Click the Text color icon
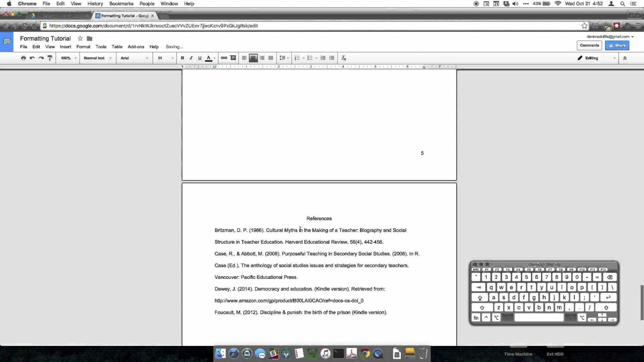This screenshot has height=362, width=644. tap(208, 58)
